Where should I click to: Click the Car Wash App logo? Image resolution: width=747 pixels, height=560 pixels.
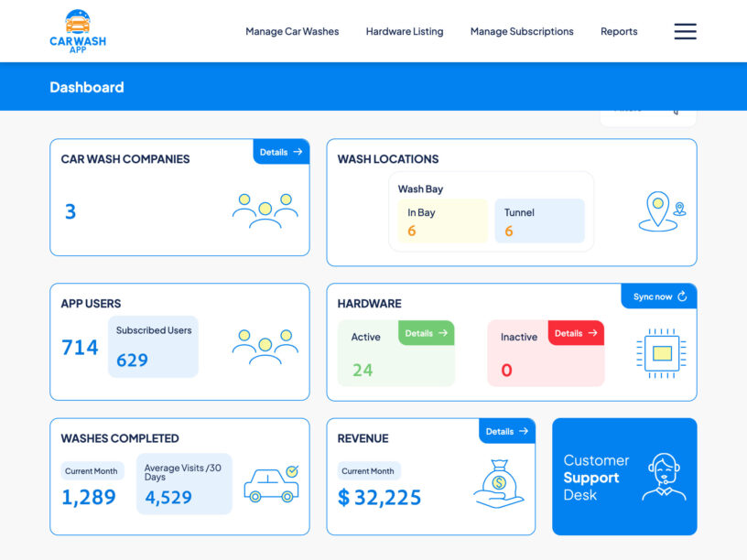click(78, 31)
